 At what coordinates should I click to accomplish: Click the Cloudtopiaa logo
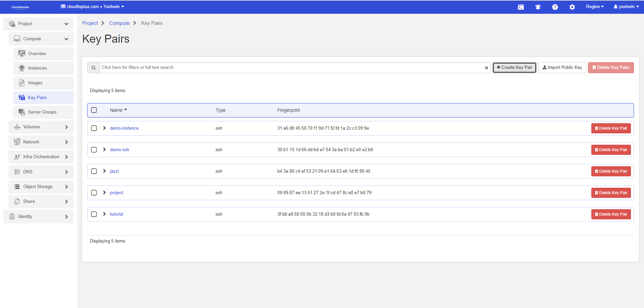20,7
